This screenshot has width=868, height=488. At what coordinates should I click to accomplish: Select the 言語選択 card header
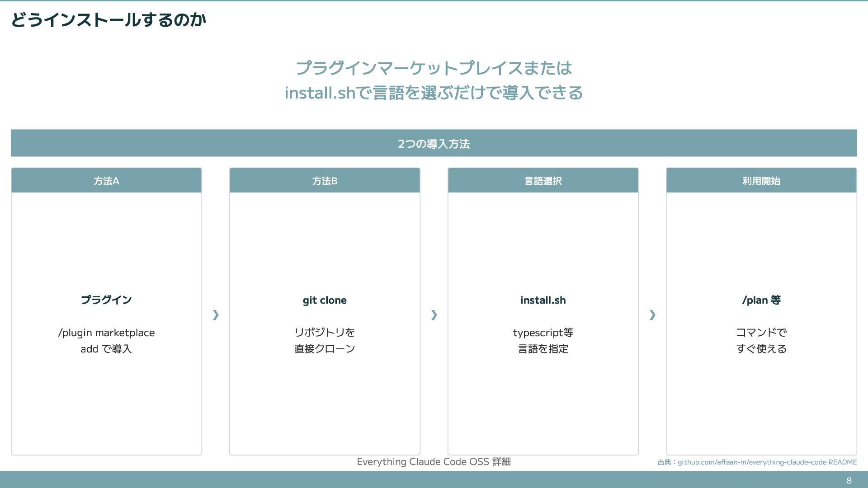pos(543,181)
